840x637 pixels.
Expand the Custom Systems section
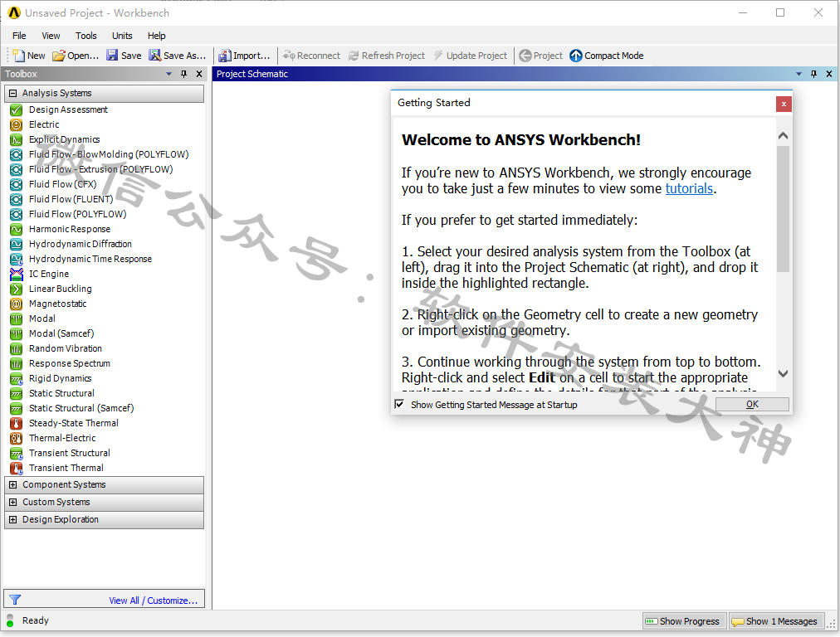pyautogui.click(x=12, y=502)
